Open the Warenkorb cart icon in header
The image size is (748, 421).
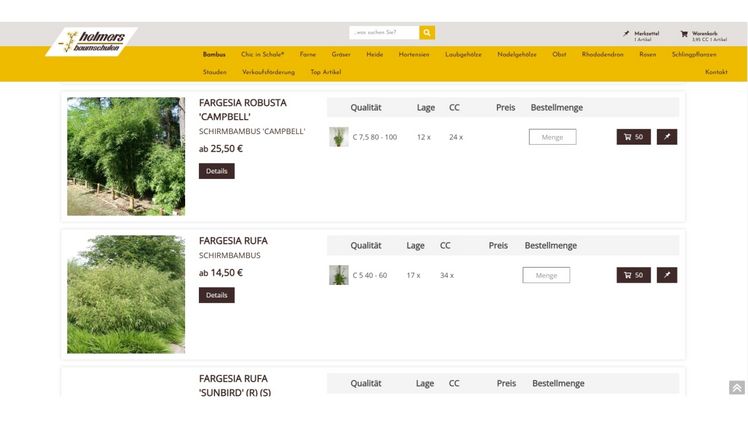(x=684, y=33)
